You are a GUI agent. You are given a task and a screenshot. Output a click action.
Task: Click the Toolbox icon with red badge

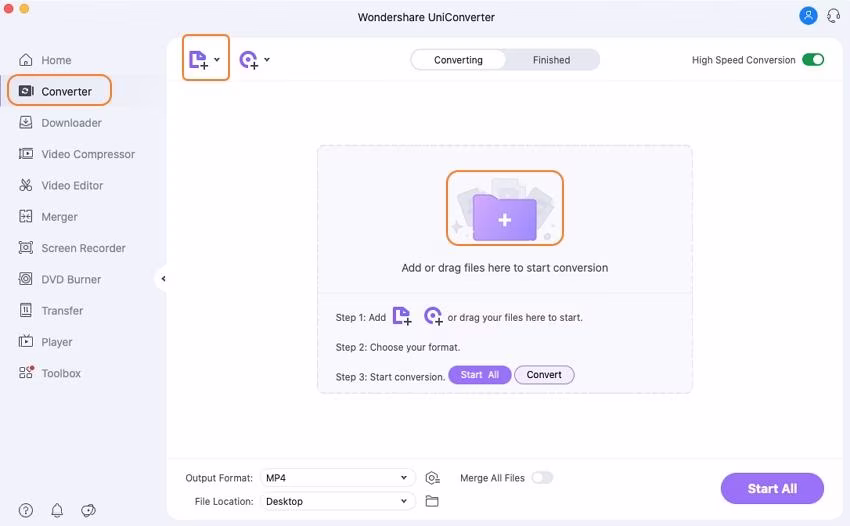pyautogui.click(x=26, y=373)
